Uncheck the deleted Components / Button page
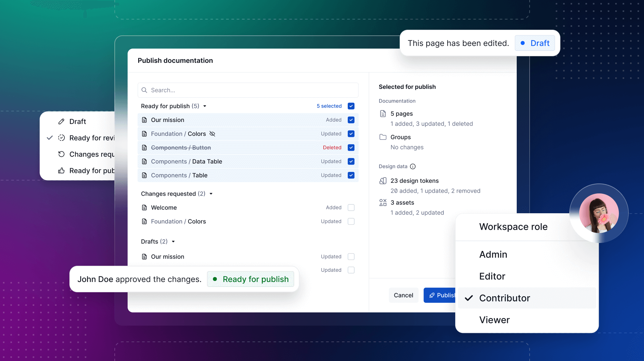This screenshot has height=361, width=644. pyautogui.click(x=351, y=147)
